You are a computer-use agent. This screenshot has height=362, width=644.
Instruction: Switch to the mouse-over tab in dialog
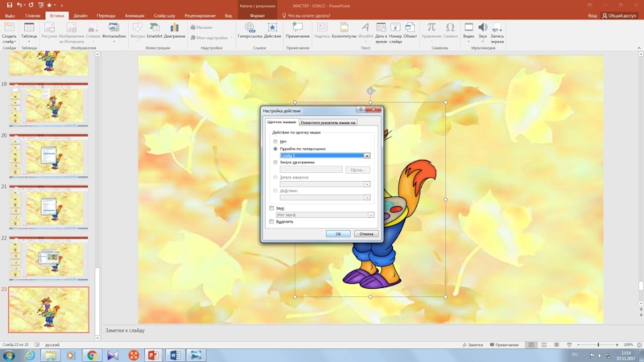click(328, 123)
